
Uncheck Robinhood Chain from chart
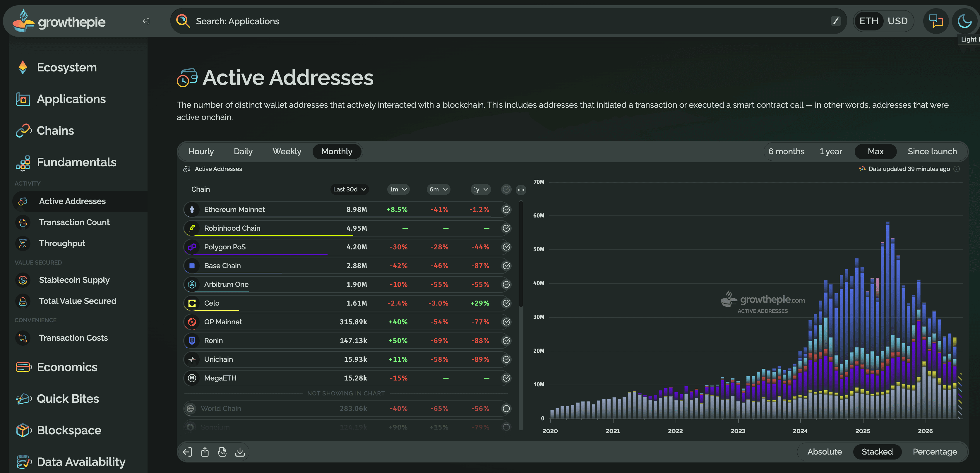coord(506,228)
